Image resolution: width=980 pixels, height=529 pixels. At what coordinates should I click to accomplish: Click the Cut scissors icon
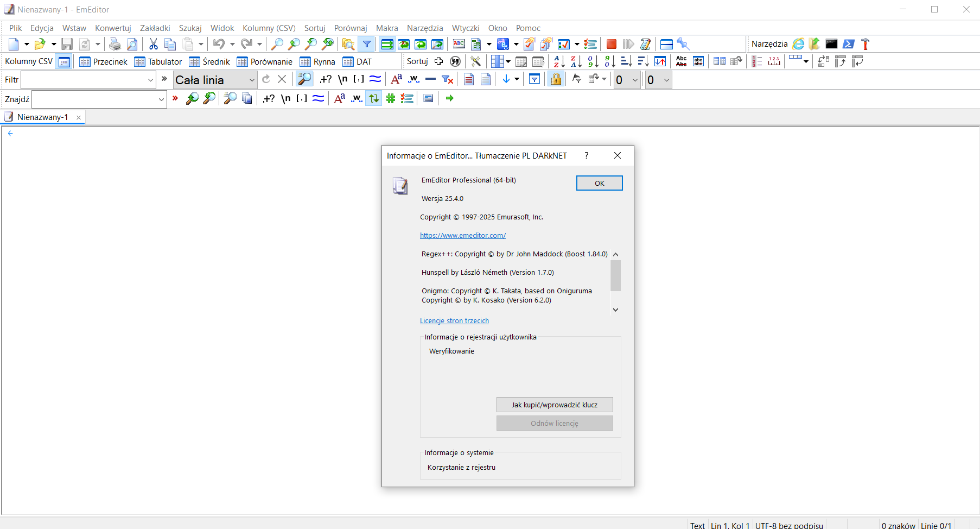click(154, 44)
